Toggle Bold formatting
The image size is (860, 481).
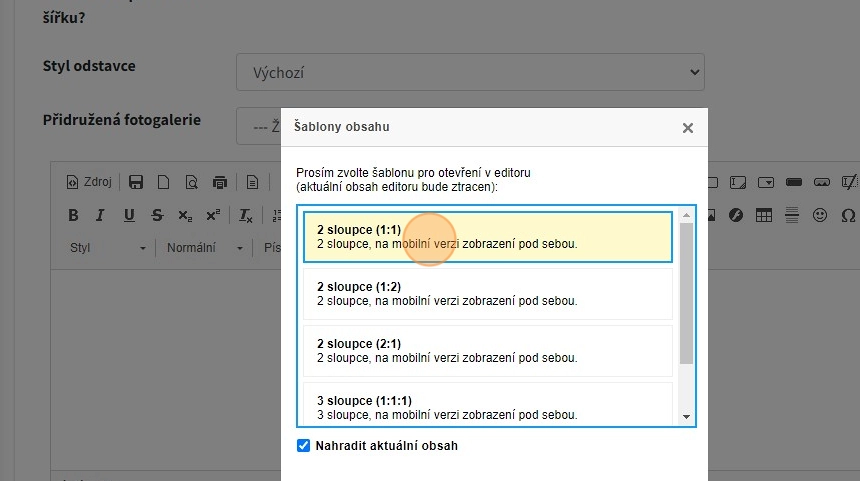(x=73, y=215)
